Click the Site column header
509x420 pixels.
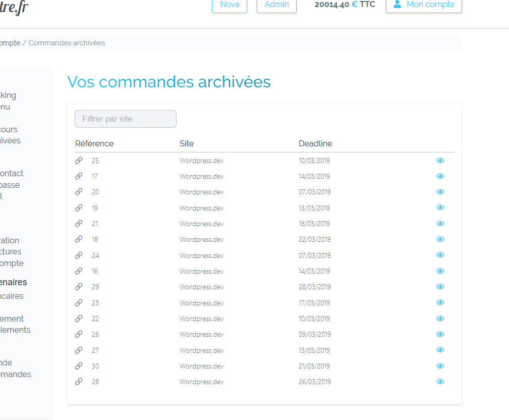[x=187, y=143]
